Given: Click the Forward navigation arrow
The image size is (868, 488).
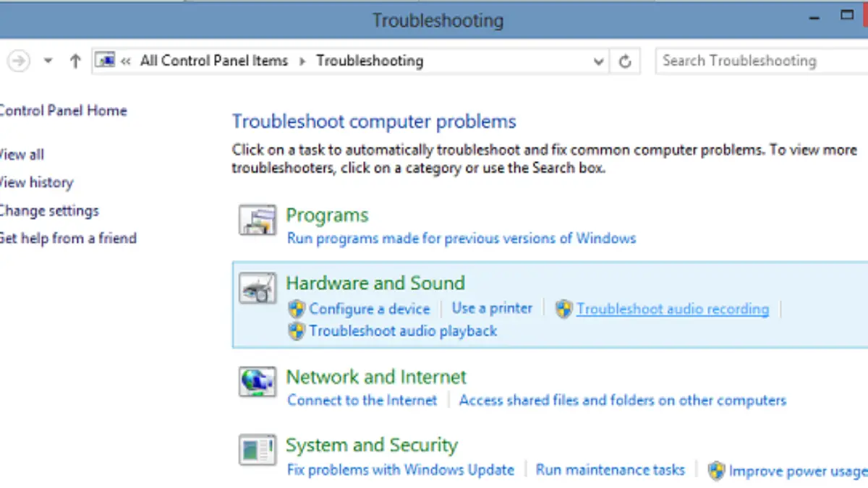Looking at the screenshot, I should coord(19,61).
